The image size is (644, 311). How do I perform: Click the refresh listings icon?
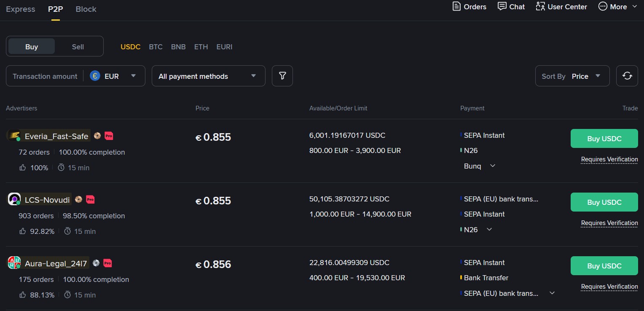[627, 76]
